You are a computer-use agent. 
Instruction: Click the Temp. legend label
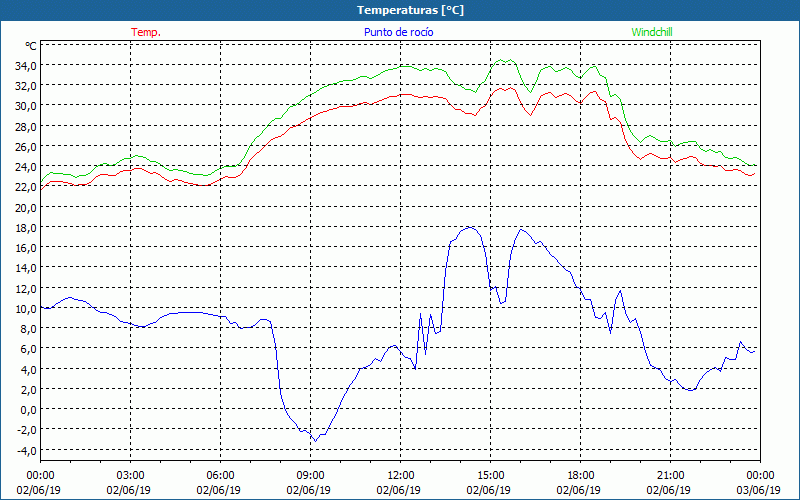[146, 32]
